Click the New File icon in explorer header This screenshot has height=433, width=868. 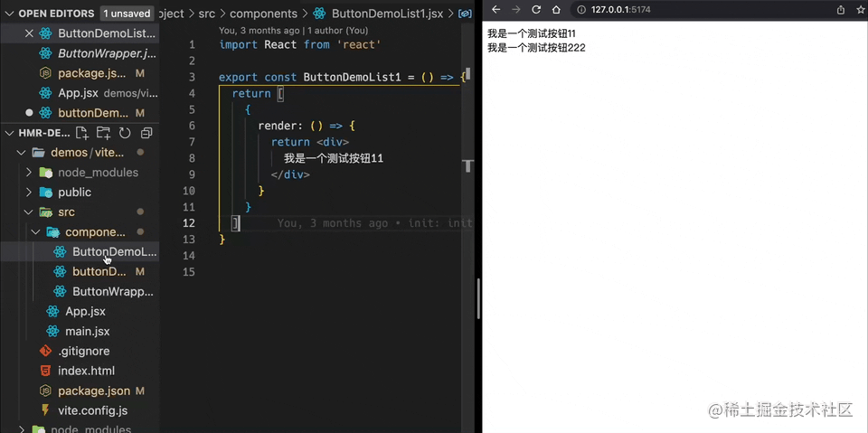pyautogui.click(x=82, y=133)
